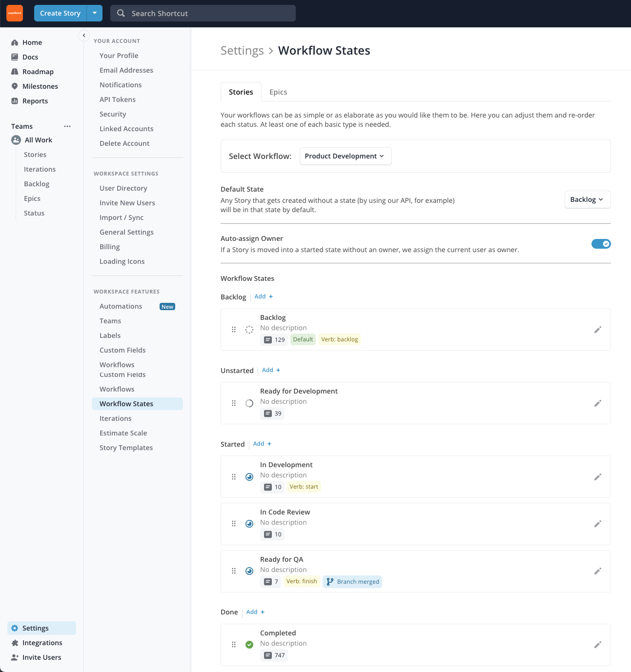Open the Create Story dropdown arrow

[x=95, y=13]
